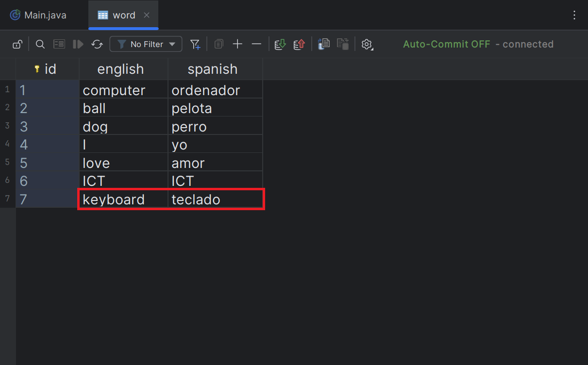
Task: Pause loading of table data
Action: (78, 44)
